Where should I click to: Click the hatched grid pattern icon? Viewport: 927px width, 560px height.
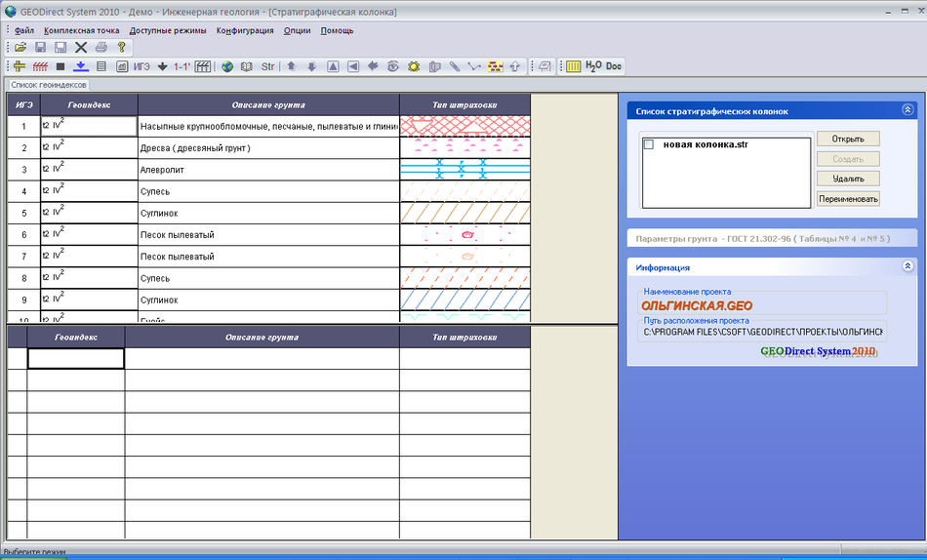[x=203, y=66]
